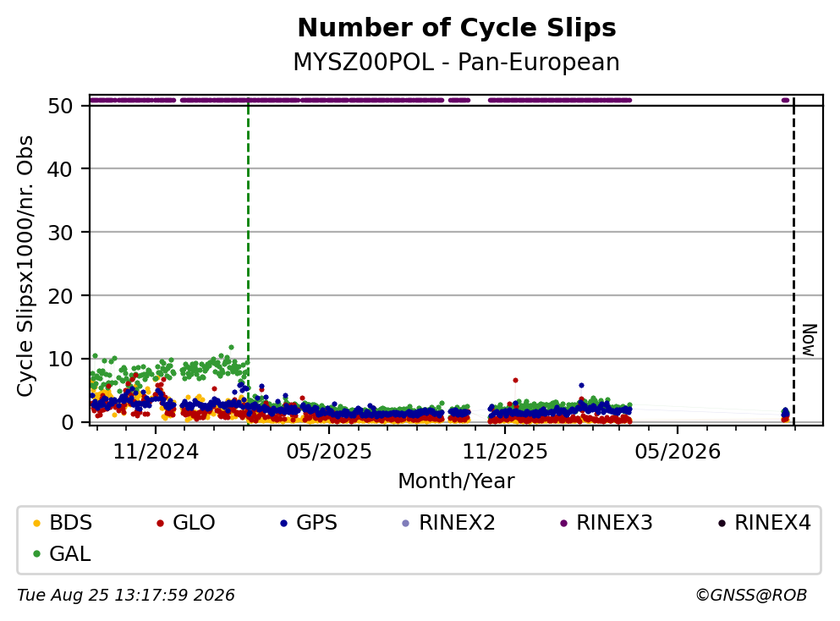
Task: Click the black dashed Now line
Action: coord(793,262)
